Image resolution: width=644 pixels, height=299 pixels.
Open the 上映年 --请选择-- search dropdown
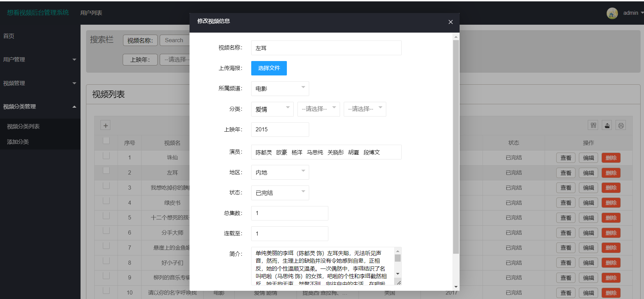tap(175, 60)
